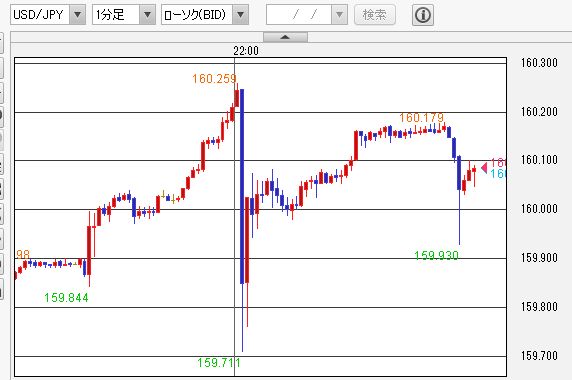Screen dimensions: 572x380
Task: Open the USD/JPY currency pair dropdown
Action: coord(48,15)
